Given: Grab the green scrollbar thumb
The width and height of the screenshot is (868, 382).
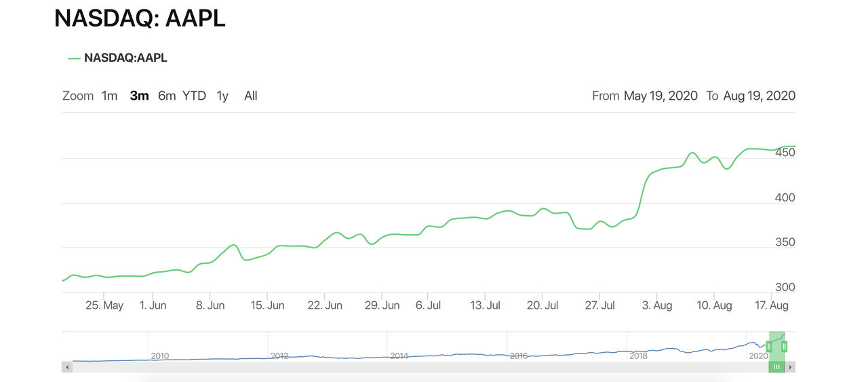Looking at the screenshot, I should (x=776, y=367).
